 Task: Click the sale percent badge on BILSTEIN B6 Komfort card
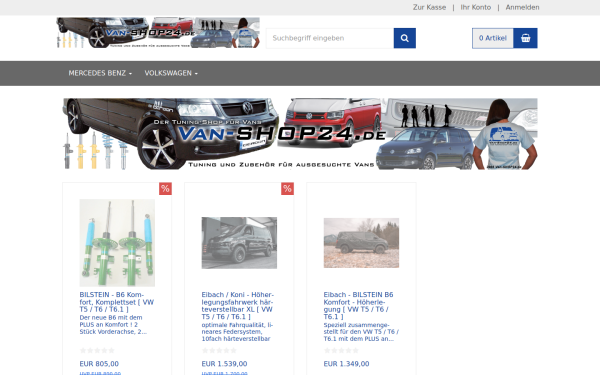[x=165, y=189]
